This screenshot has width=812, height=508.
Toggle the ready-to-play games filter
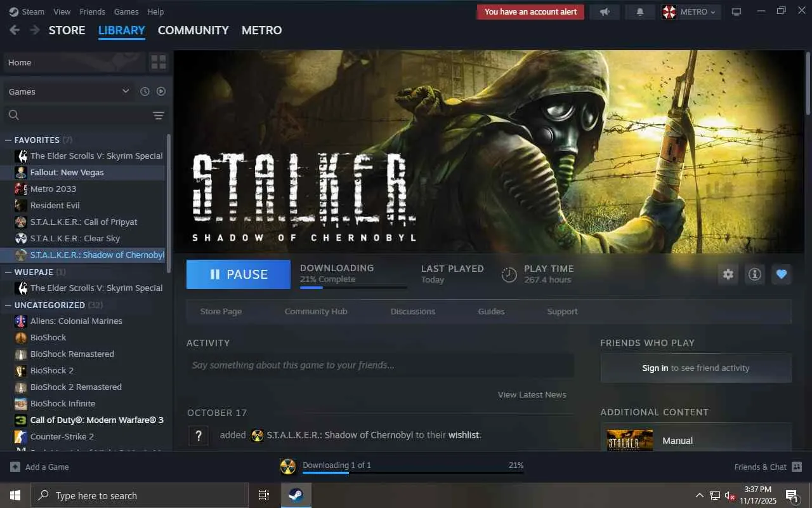[x=161, y=91]
